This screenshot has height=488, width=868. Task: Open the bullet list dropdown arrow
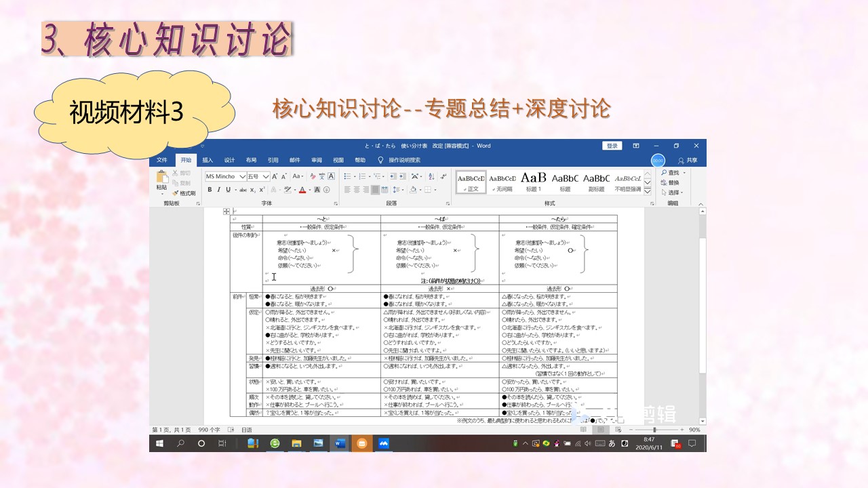tap(355, 176)
